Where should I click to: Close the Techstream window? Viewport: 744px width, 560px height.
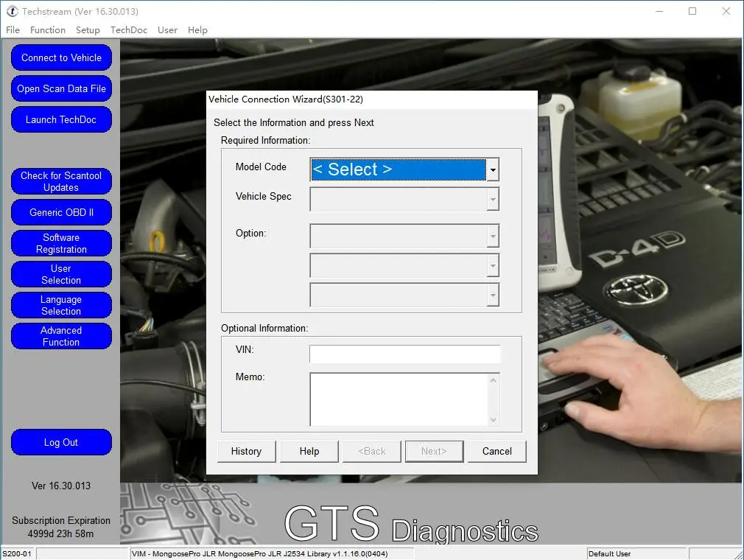pyautogui.click(x=726, y=11)
